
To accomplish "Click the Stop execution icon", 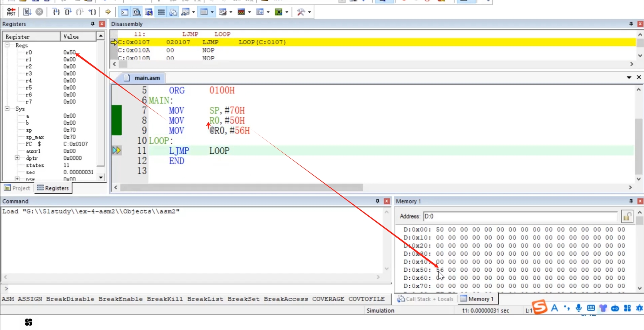I will [x=39, y=12].
